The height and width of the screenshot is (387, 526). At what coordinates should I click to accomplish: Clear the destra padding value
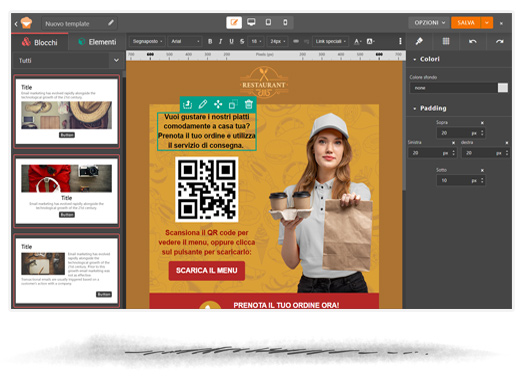point(507,143)
